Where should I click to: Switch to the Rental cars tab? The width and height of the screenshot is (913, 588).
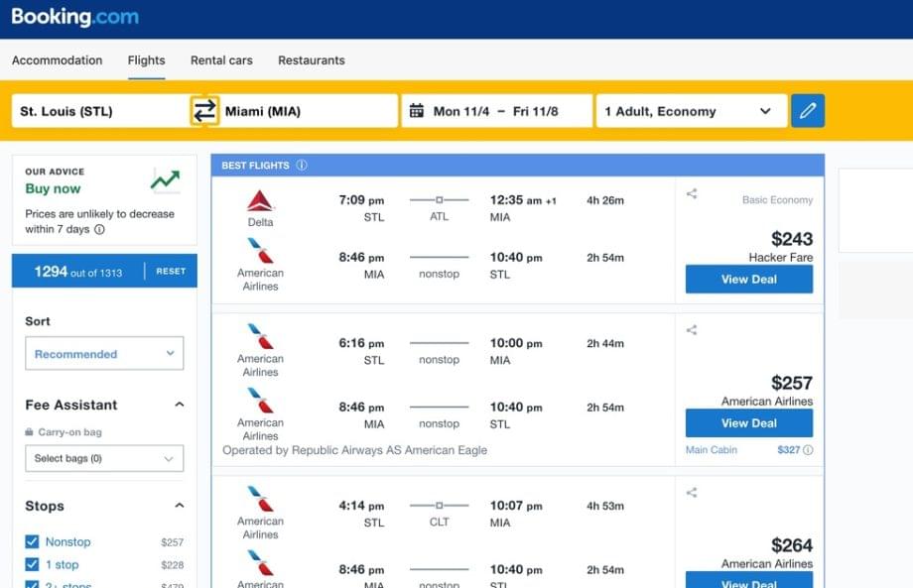click(x=220, y=60)
